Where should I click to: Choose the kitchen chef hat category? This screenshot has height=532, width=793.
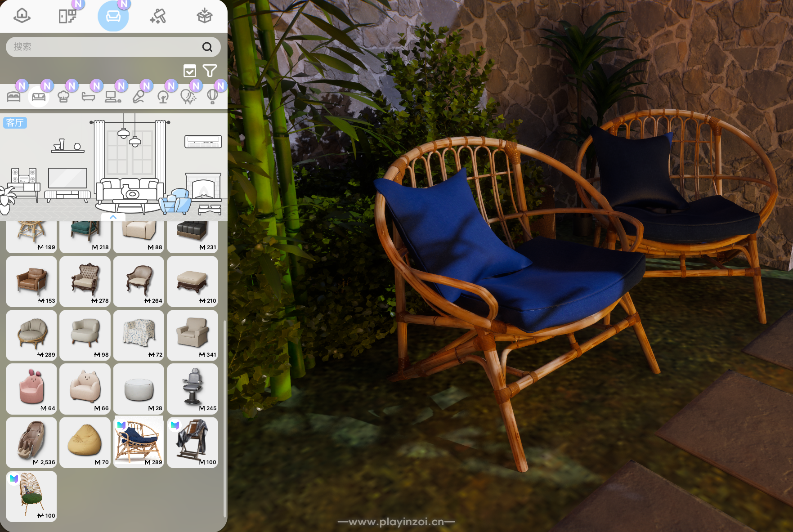tap(63, 97)
